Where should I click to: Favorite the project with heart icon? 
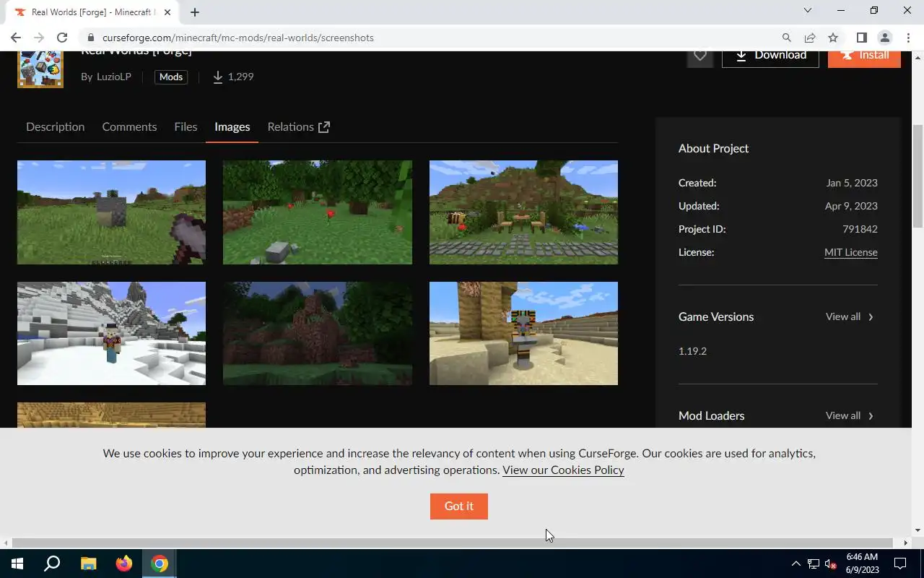point(700,56)
